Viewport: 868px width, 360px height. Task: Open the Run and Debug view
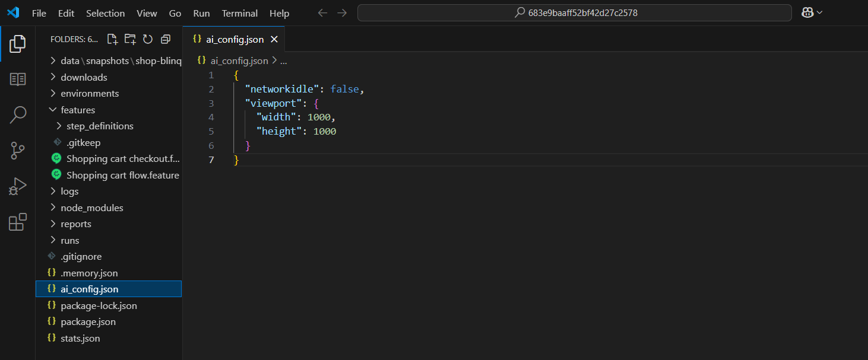point(18,186)
